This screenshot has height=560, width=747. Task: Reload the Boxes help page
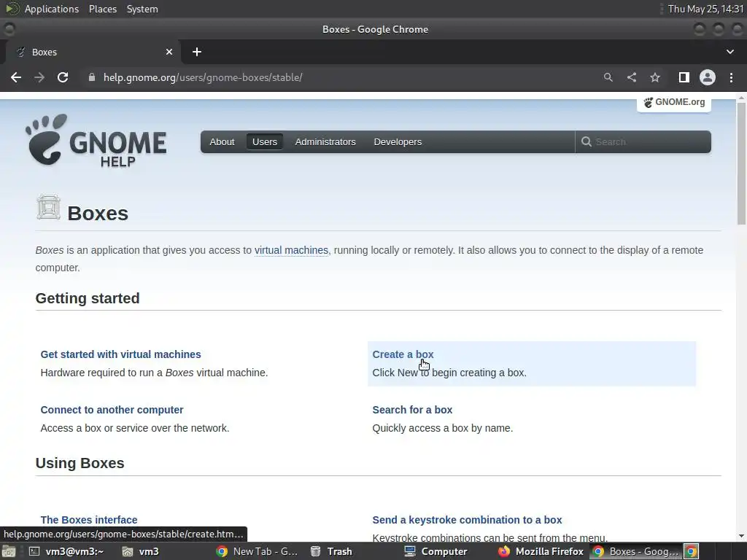coord(63,77)
